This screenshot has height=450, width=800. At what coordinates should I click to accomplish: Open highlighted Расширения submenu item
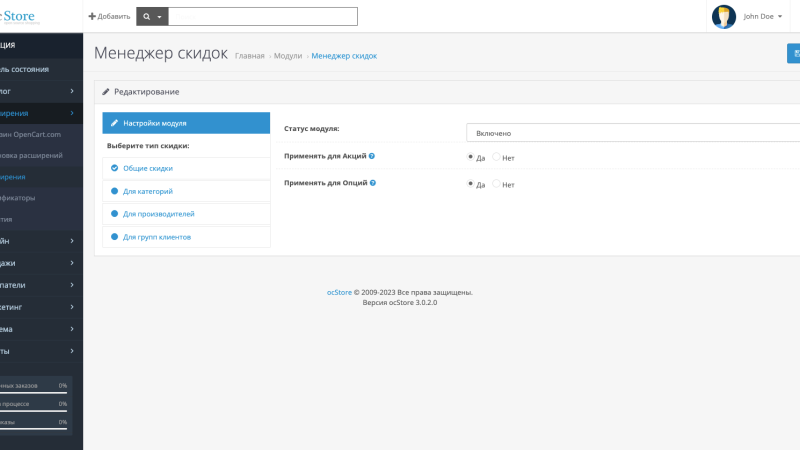[41, 177]
